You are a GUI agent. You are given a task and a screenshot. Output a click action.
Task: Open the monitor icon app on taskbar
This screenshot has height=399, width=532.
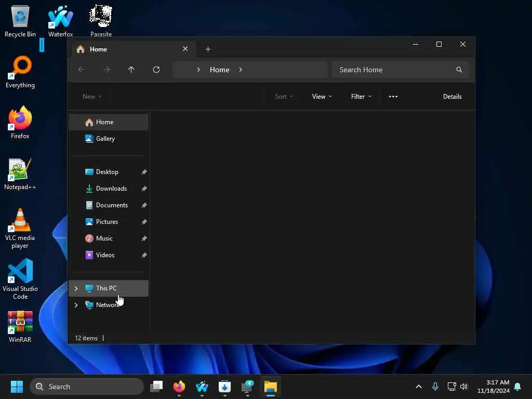(x=248, y=387)
